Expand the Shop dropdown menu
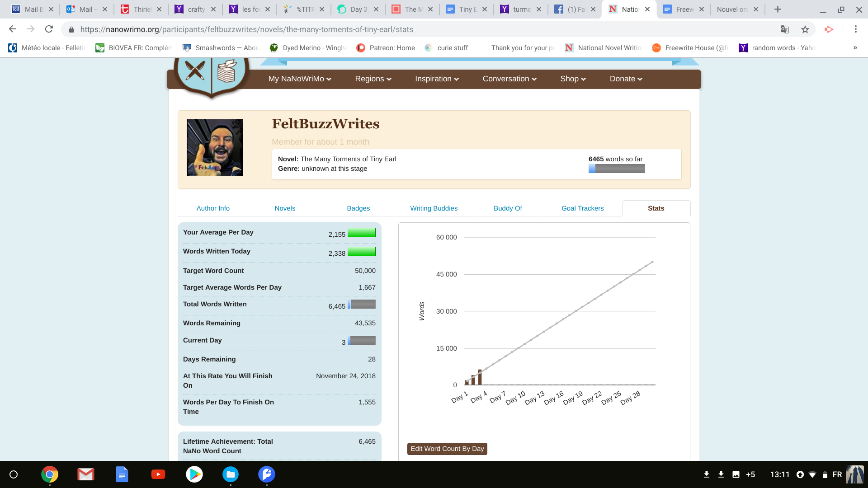 [573, 79]
